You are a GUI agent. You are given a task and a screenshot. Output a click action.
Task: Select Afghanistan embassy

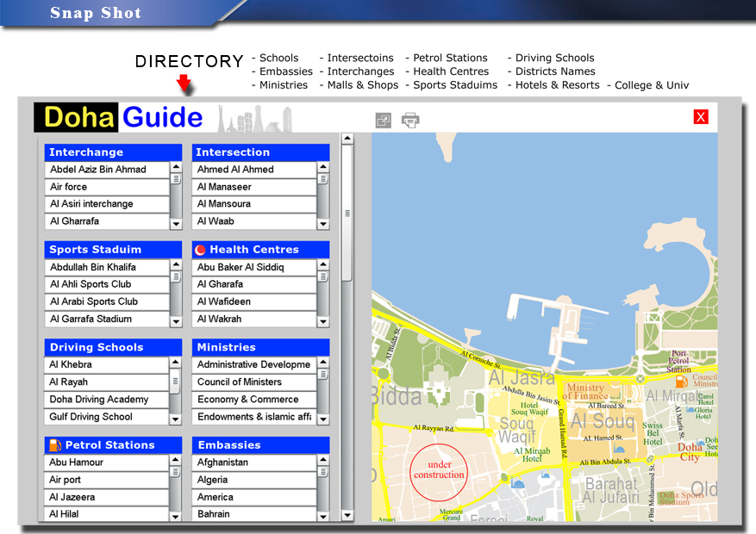click(x=254, y=463)
